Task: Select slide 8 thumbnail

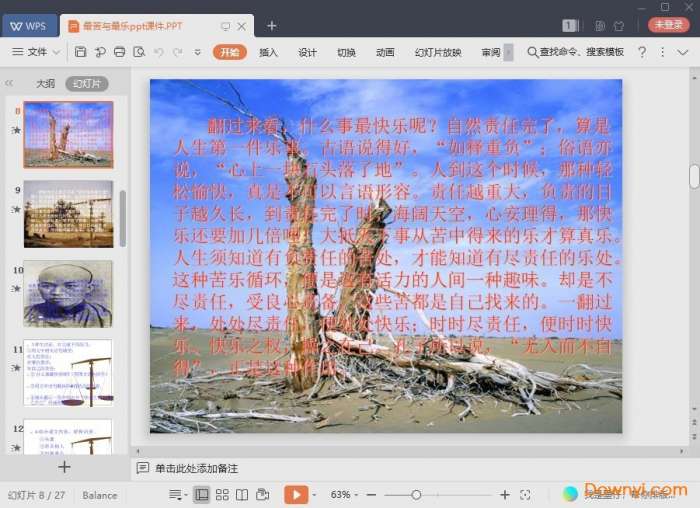Action: (68, 134)
